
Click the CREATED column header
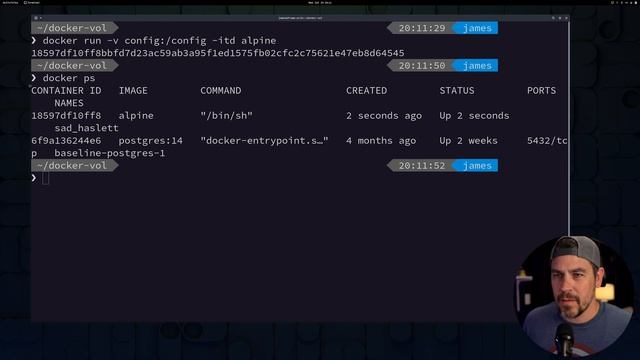point(366,91)
